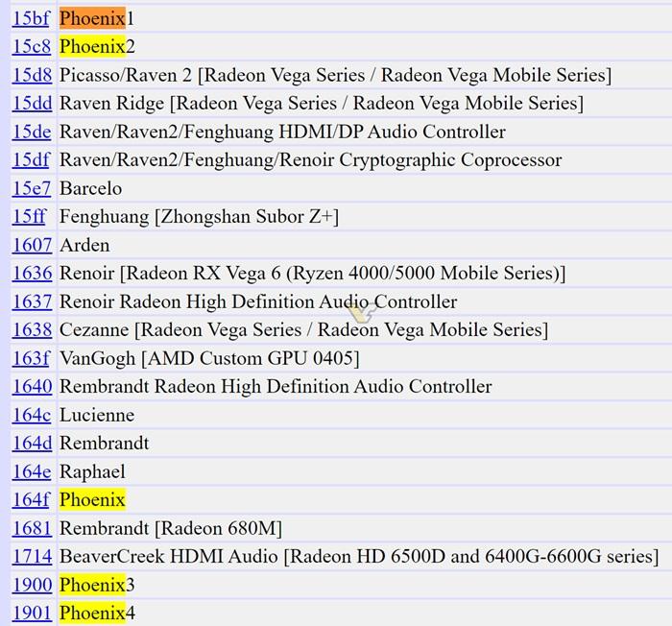Follow the 15ff Fenghuang ID link
Viewport: 672px width, 626px height.
tap(29, 216)
